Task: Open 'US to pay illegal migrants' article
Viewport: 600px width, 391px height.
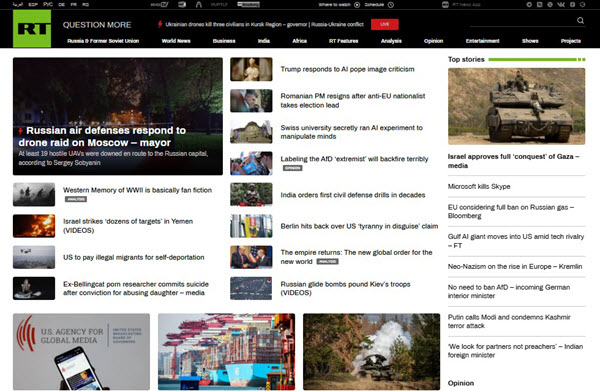Action: (x=134, y=257)
